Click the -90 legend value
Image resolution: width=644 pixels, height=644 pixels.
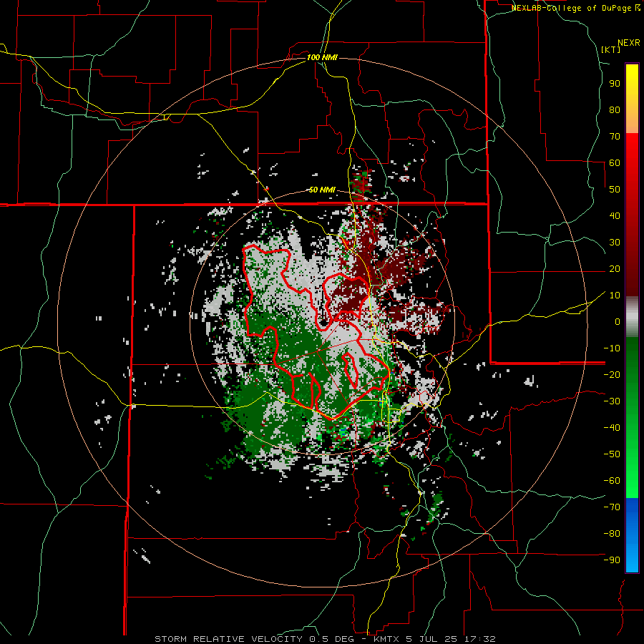[612, 560]
